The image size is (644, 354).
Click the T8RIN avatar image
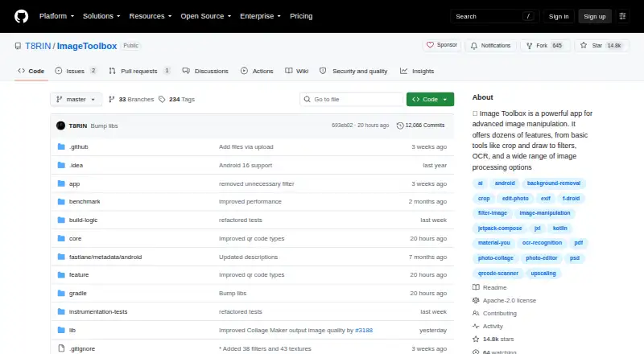(61, 126)
